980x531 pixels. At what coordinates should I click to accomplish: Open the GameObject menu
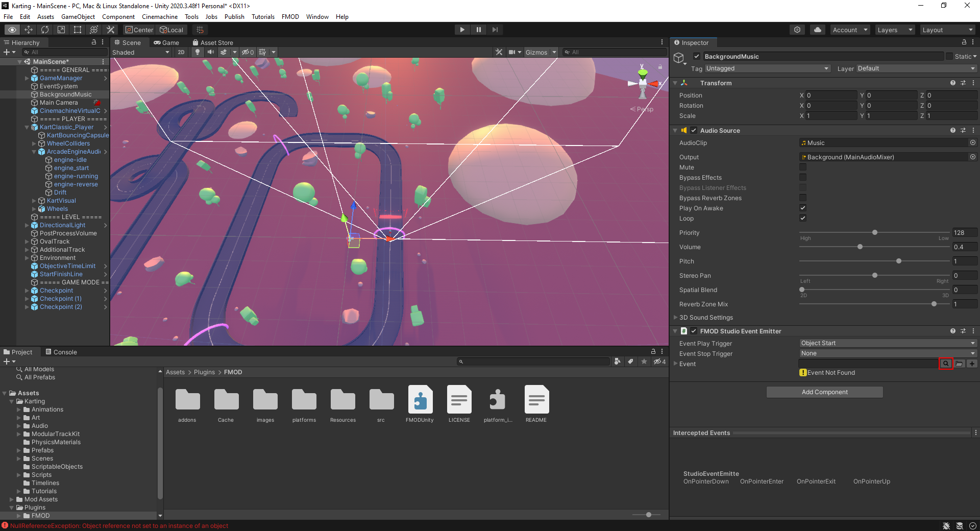(78, 16)
